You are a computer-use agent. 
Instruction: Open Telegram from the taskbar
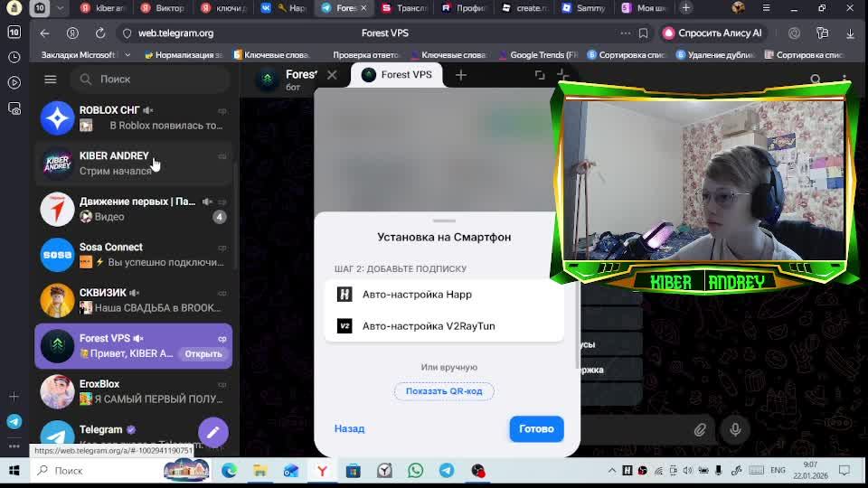point(447,470)
